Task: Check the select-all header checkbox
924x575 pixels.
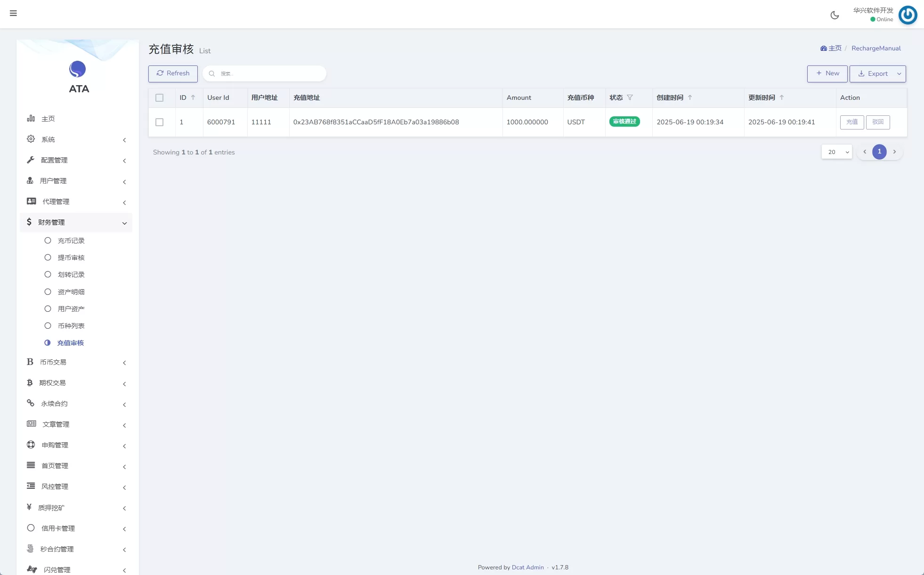Action: [159, 98]
